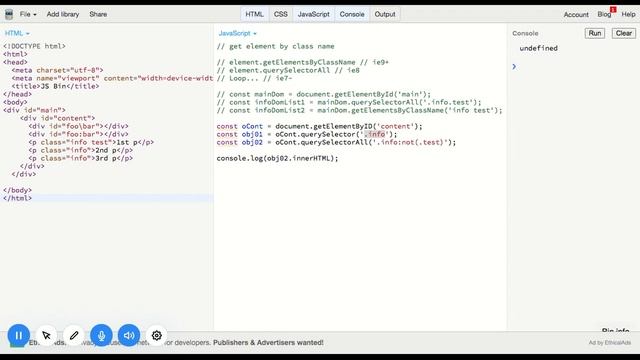Click the div id="foo:bar" line

tap(78, 134)
